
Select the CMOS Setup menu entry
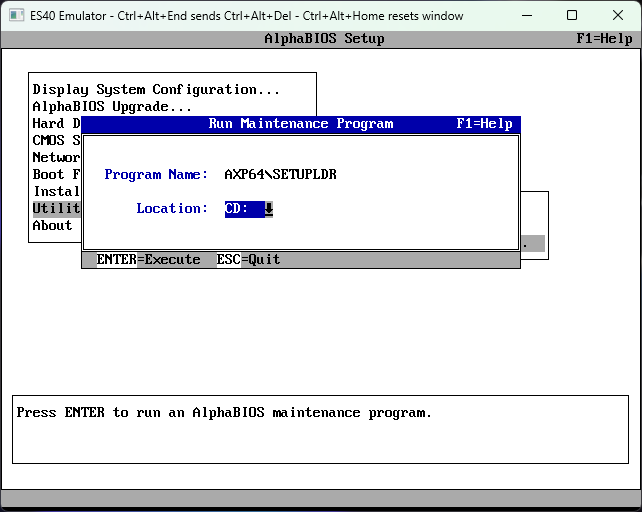point(57,140)
